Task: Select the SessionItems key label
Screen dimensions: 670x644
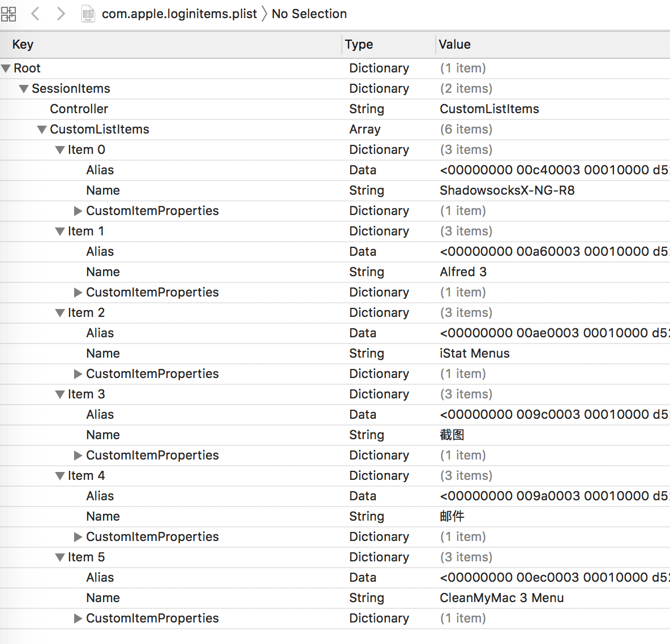Action: pos(71,88)
